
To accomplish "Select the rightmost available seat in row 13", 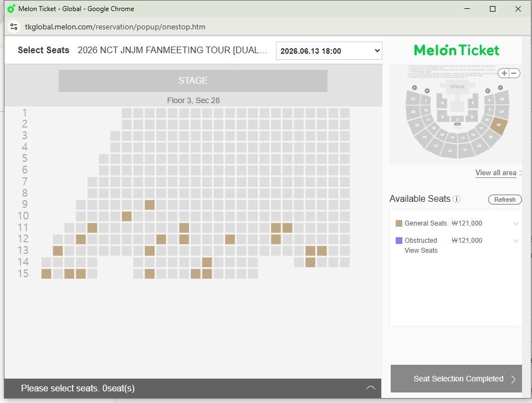I will pos(321,251).
